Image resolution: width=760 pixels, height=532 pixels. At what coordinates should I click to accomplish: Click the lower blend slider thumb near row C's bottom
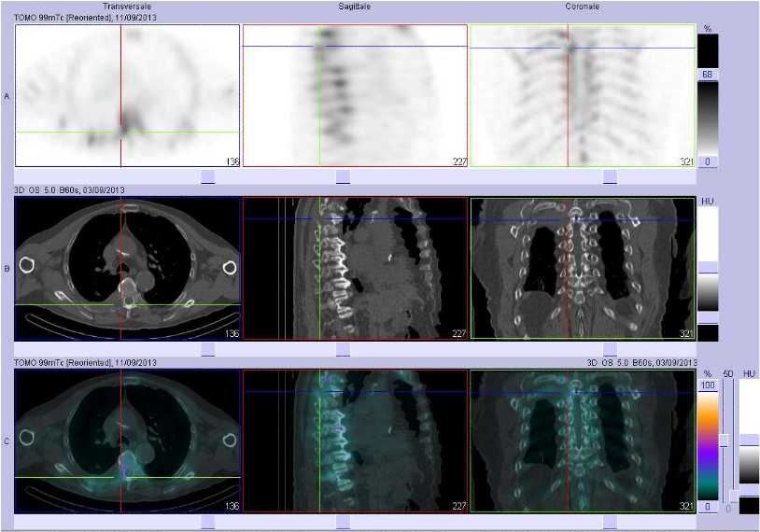pos(734,497)
